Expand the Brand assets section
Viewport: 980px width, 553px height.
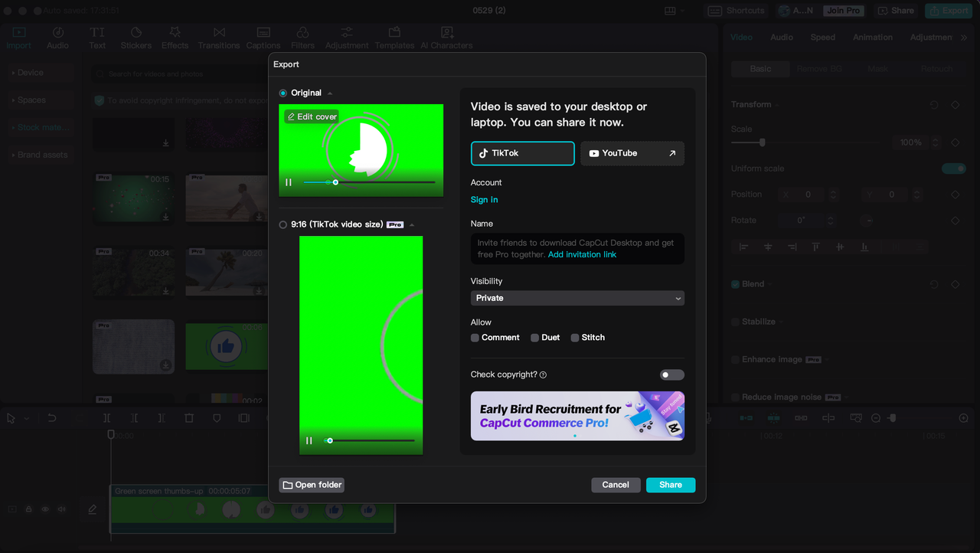coord(40,155)
